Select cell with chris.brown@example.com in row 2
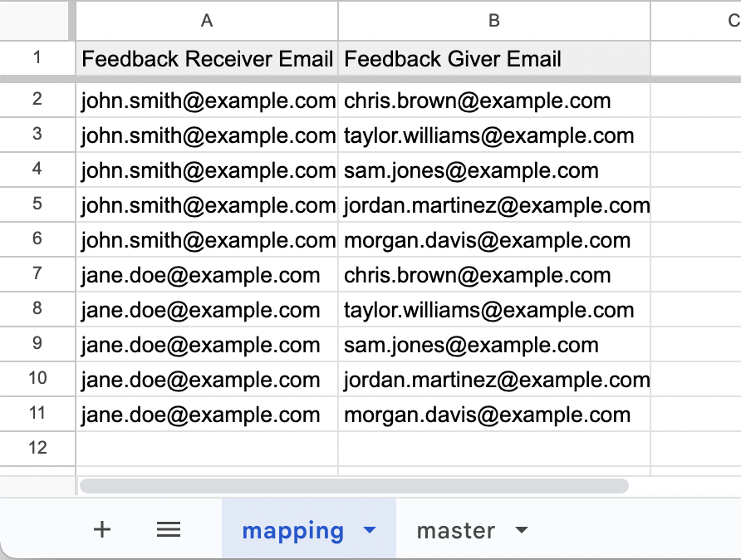This screenshot has width=741, height=560. 494,101
